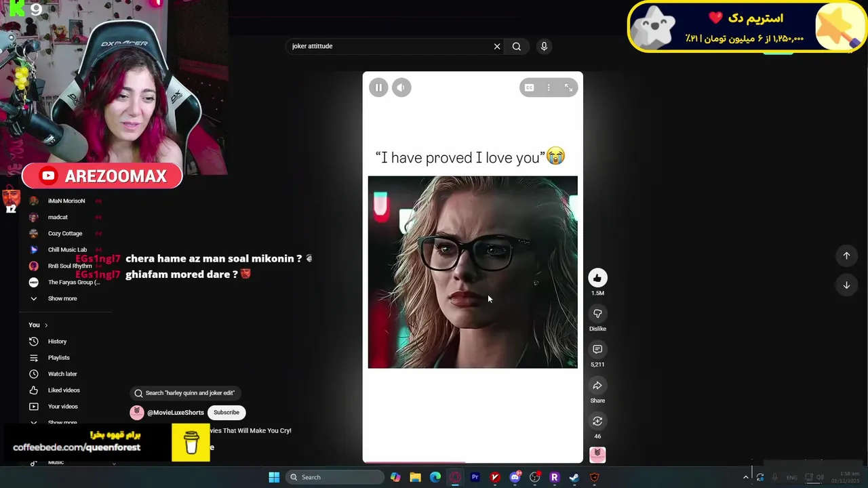Open OBS Studio from the taskbar

[x=534, y=477]
